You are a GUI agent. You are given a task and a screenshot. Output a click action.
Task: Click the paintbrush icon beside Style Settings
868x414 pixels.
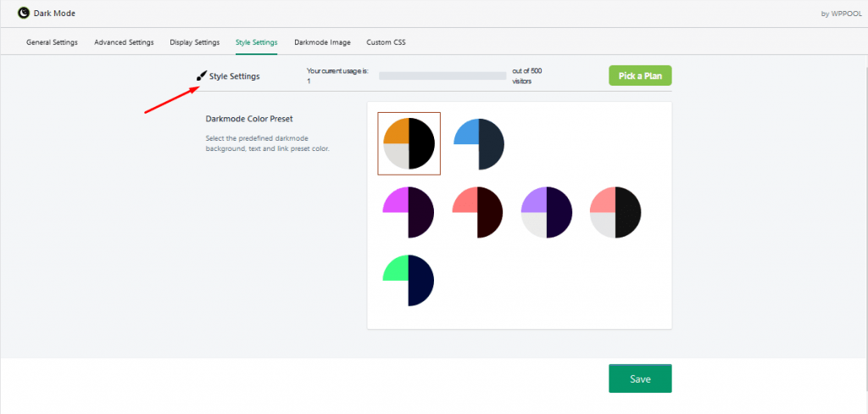(x=202, y=76)
